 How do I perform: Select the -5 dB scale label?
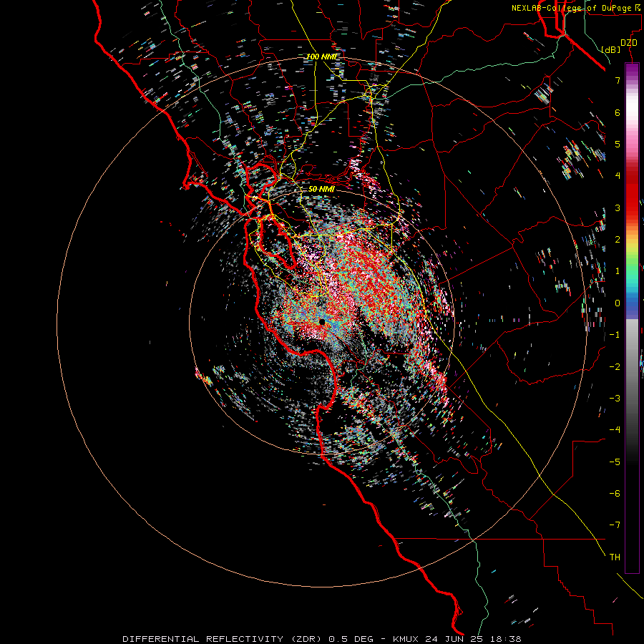pyautogui.click(x=615, y=462)
